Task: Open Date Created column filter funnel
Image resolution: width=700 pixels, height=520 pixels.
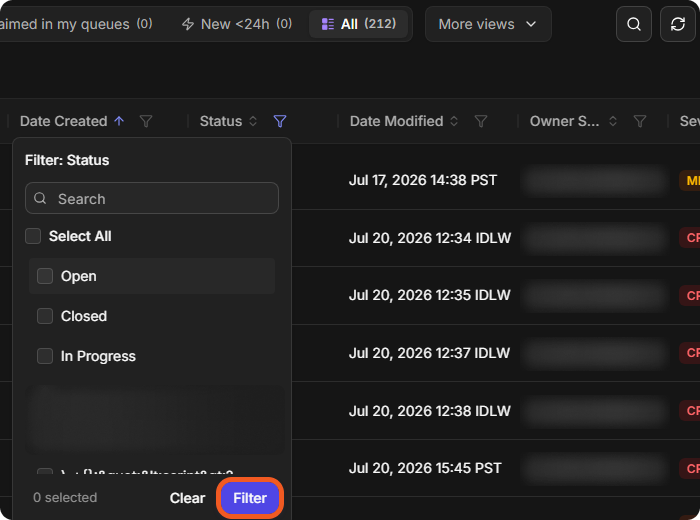Action: [146, 121]
